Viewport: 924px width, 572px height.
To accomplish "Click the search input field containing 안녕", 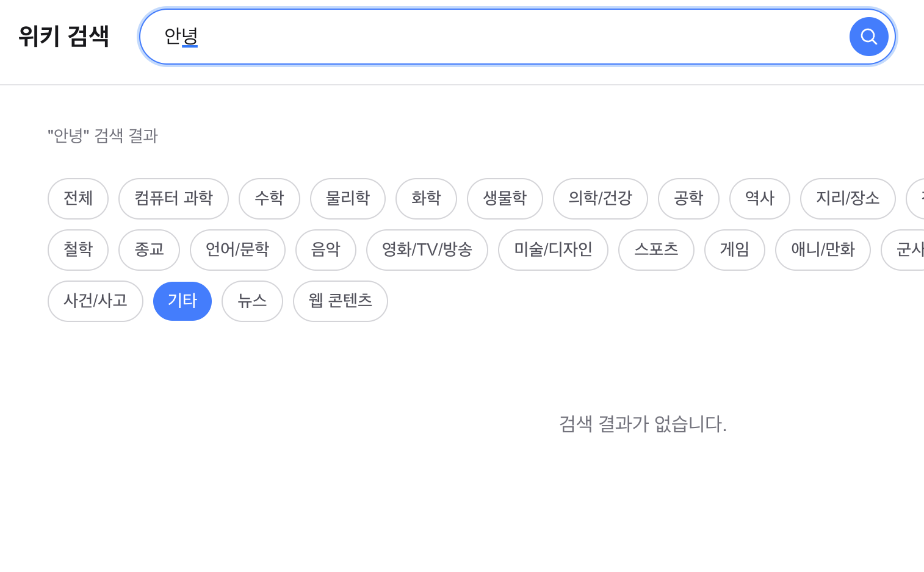I will pos(488,37).
